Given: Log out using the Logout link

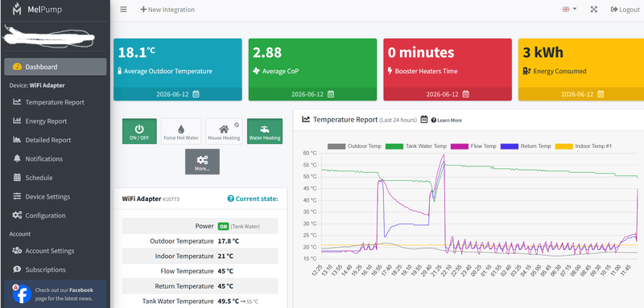Looking at the screenshot, I should 625,10.
